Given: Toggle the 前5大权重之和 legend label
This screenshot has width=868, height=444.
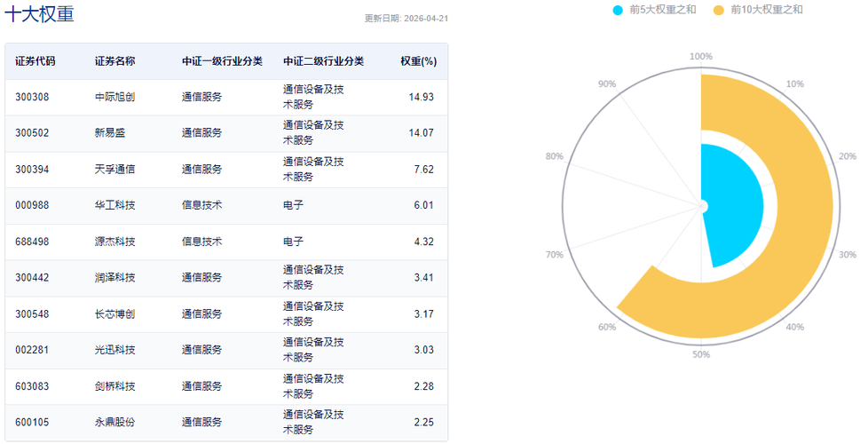Looking at the screenshot, I should pos(664,10).
